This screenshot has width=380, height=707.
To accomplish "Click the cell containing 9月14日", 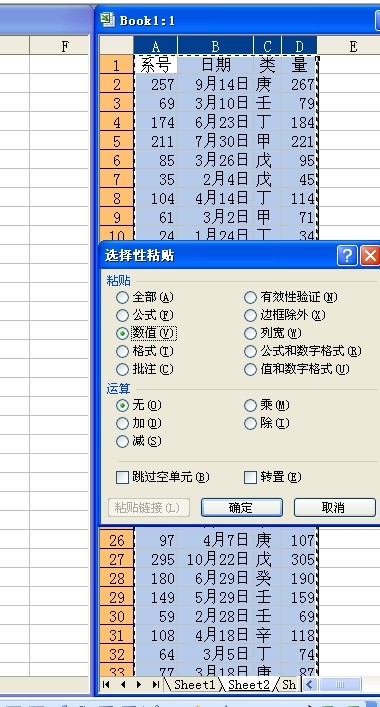I will 215,84.
